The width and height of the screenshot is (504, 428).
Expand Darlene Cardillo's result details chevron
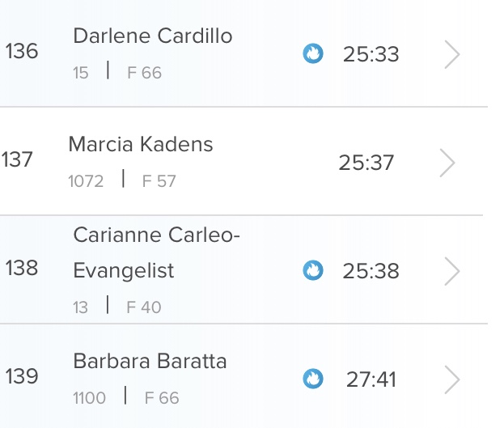[452, 55]
